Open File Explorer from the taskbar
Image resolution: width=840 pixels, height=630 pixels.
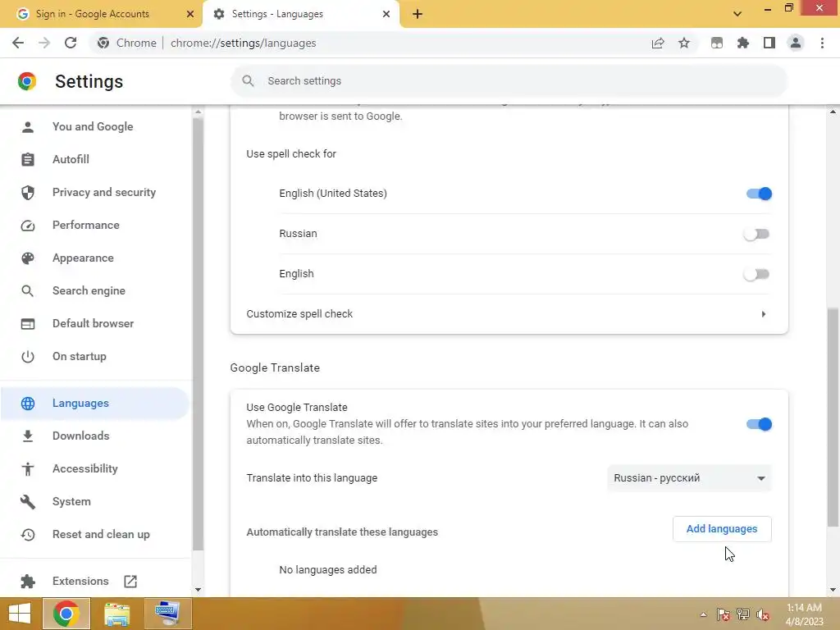tap(116, 614)
